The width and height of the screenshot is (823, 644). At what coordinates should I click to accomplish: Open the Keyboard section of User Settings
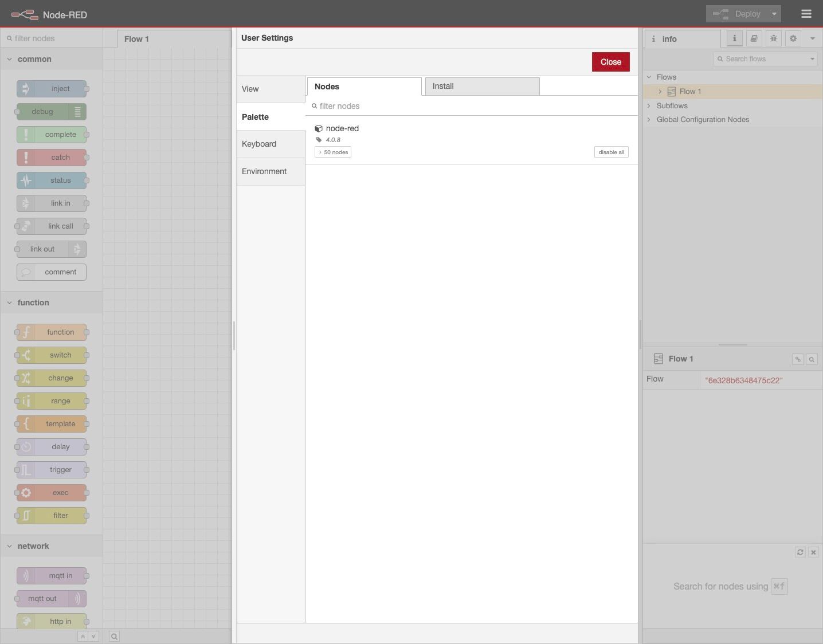pos(259,144)
